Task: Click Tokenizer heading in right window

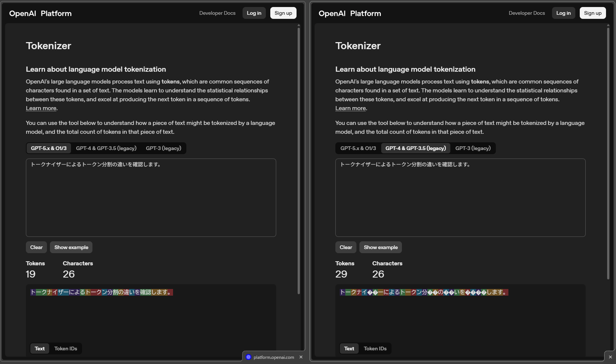Action: [358, 46]
